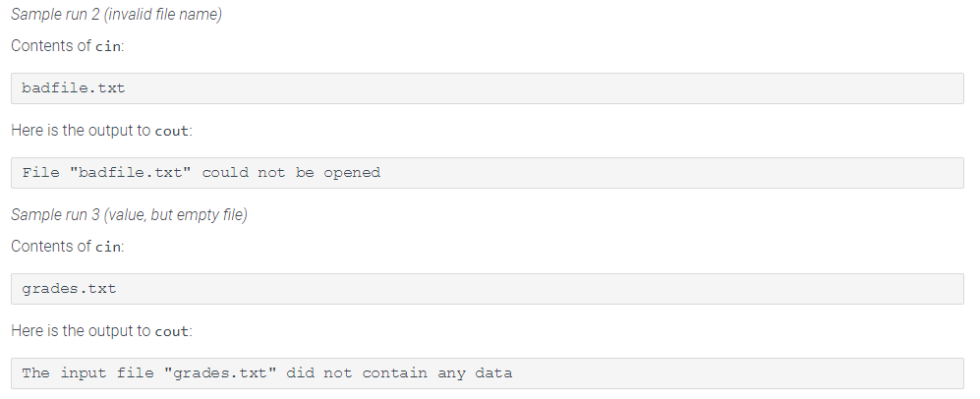Screen dimensions: 980x399
Task: Click the word 'File' starting the error output
Action: [40, 173]
